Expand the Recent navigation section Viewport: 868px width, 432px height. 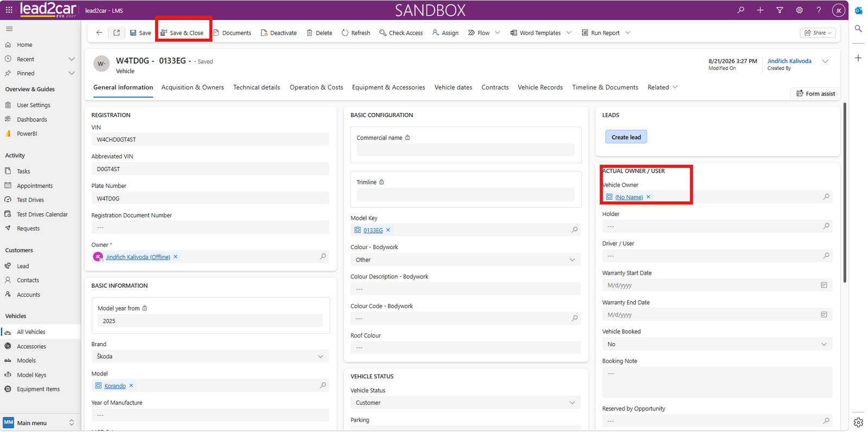[x=72, y=59]
